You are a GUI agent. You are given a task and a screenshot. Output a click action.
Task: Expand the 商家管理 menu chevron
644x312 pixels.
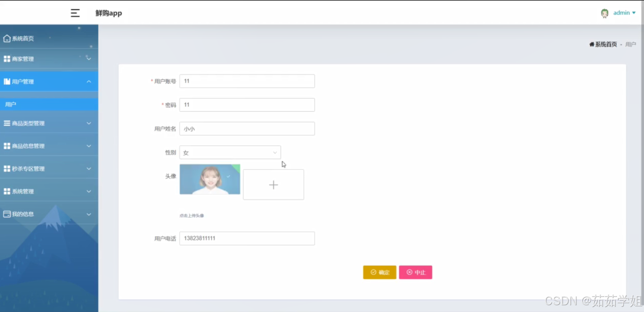click(x=89, y=59)
